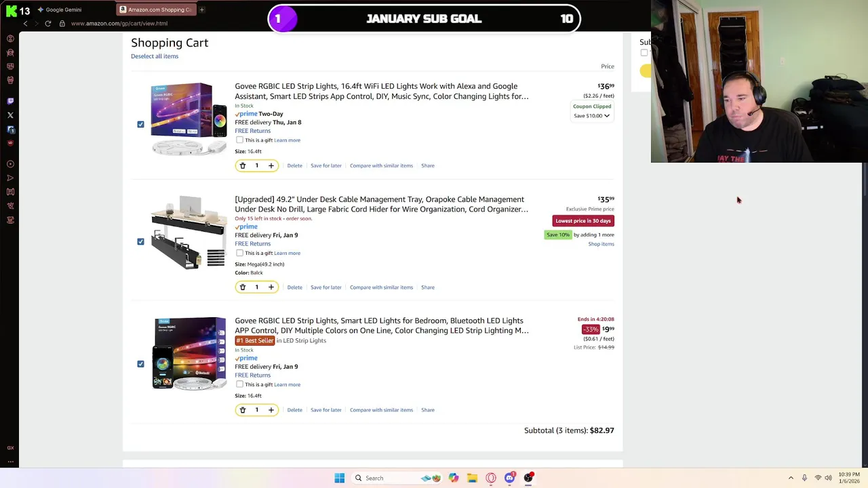
Task: Increase quantity of Bluetooth LED Strip Lights
Action: [x=271, y=410]
